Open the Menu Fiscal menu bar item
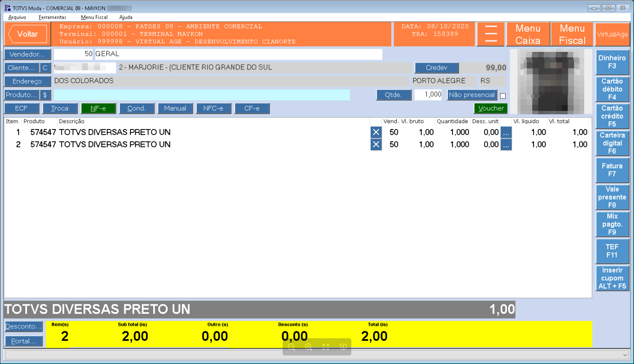Viewport: 634px width, 364px height. [94, 17]
